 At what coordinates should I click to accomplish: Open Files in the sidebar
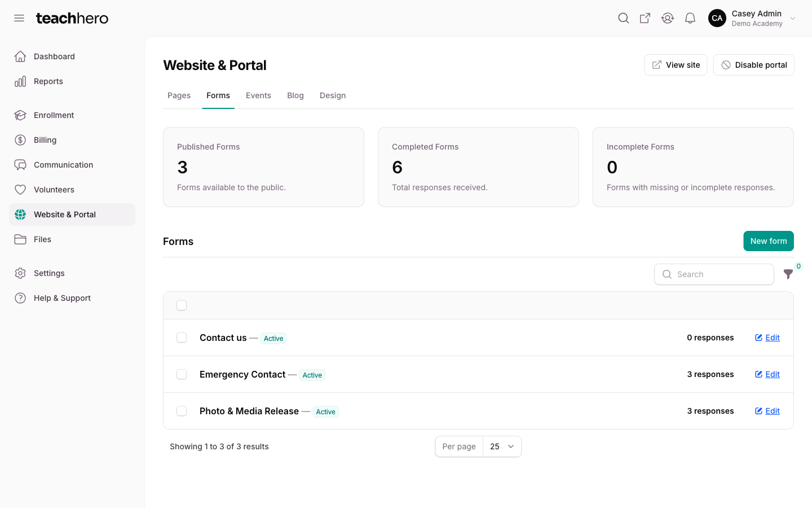(x=72, y=239)
